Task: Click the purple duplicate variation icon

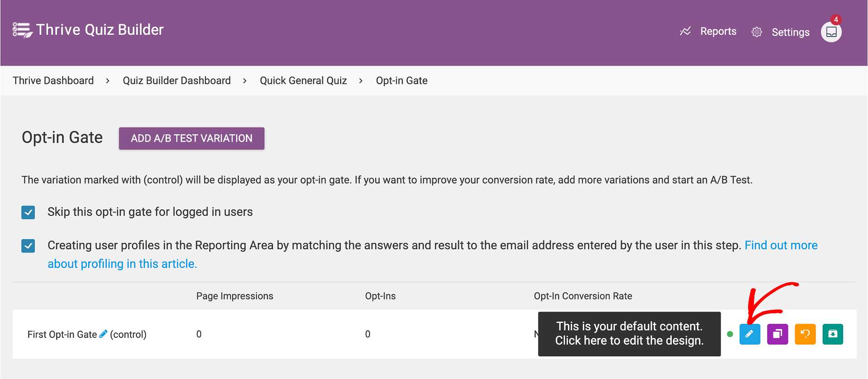Action: (x=778, y=334)
